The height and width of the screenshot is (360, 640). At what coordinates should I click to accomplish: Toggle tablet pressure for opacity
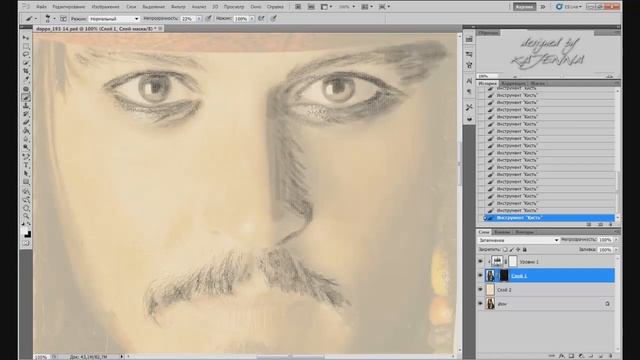click(209, 18)
